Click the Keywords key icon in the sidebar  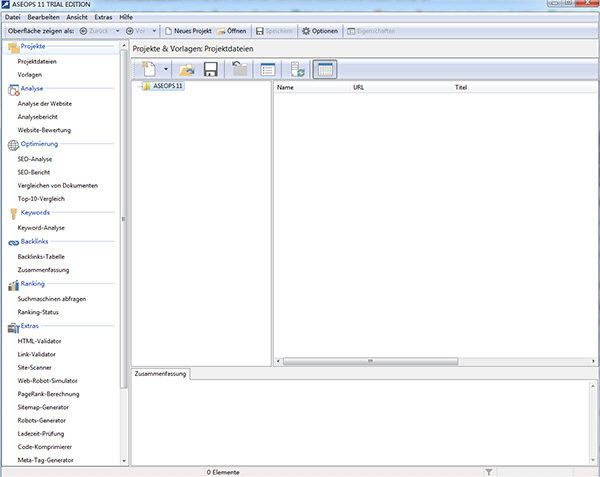pos(13,214)
